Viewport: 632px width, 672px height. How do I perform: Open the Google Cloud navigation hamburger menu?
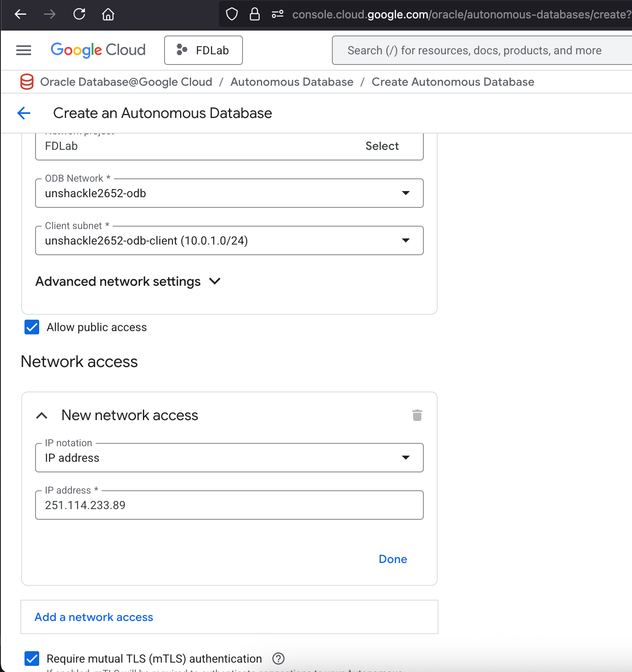click(x=24, y=50)
